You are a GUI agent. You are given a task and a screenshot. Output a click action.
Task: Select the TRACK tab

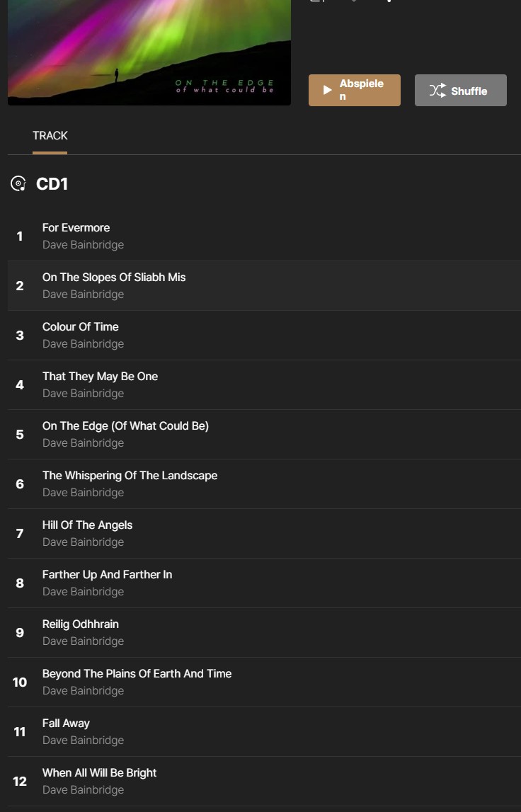click(x=50, y=136)
